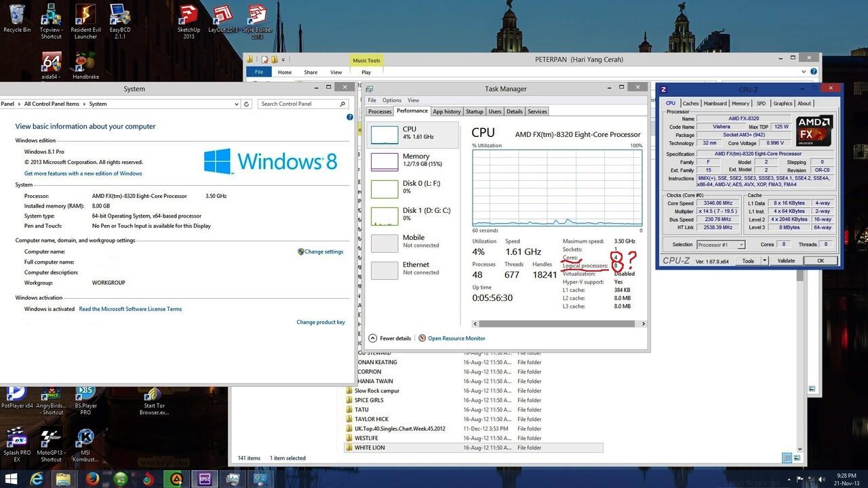Click Task Manager horizontal scrollbar

pyautogui.click(x=558, y=323)
